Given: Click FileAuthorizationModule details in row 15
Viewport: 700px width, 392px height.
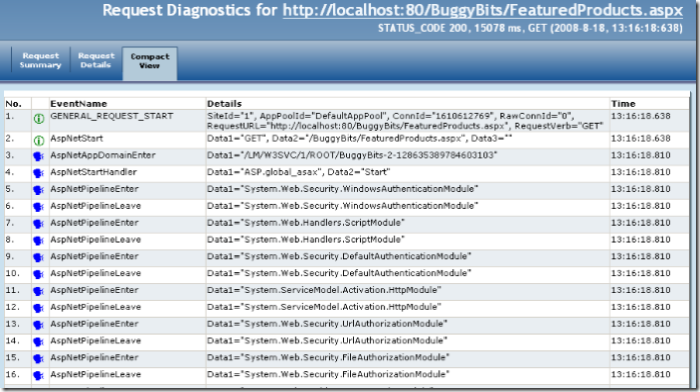Looking at the screenshot, I should point(328,358).
